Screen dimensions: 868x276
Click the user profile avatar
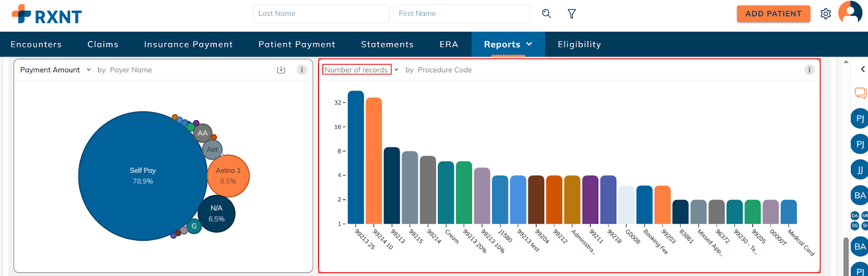pyautogui.click(x=850, y=12)
